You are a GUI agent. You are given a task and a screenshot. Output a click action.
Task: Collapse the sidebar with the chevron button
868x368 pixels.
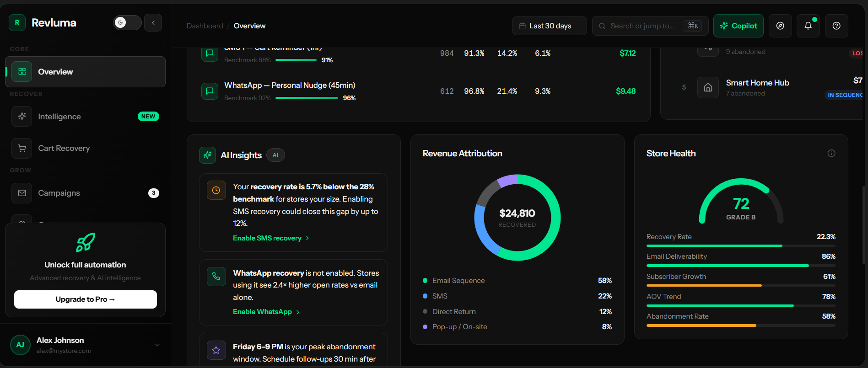(x=153, y=22)
